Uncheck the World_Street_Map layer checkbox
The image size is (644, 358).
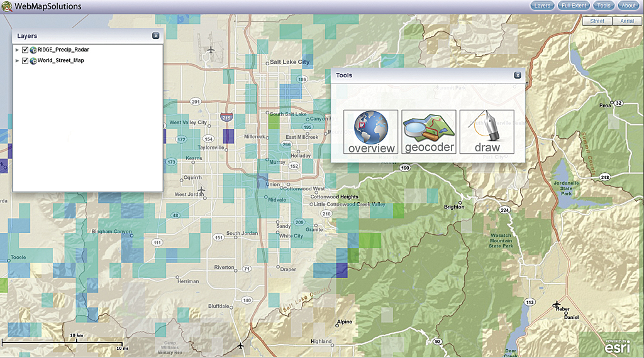pyautogui.click(x=25, y=61)
